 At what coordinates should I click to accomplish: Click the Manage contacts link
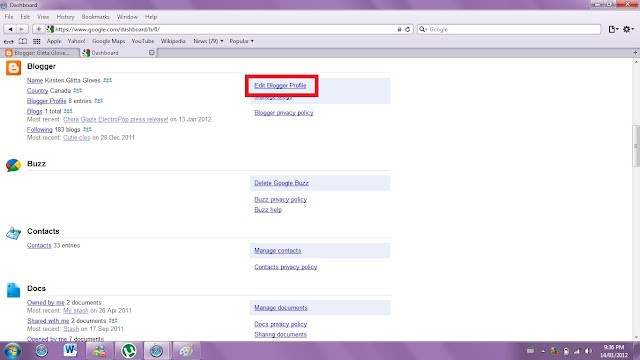[x=278, y=251]
